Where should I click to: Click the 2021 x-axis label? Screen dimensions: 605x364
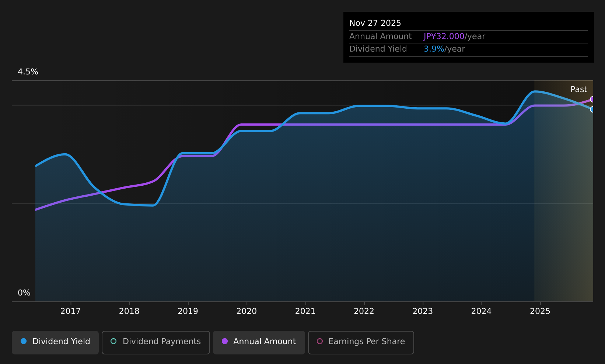point(305,311)
